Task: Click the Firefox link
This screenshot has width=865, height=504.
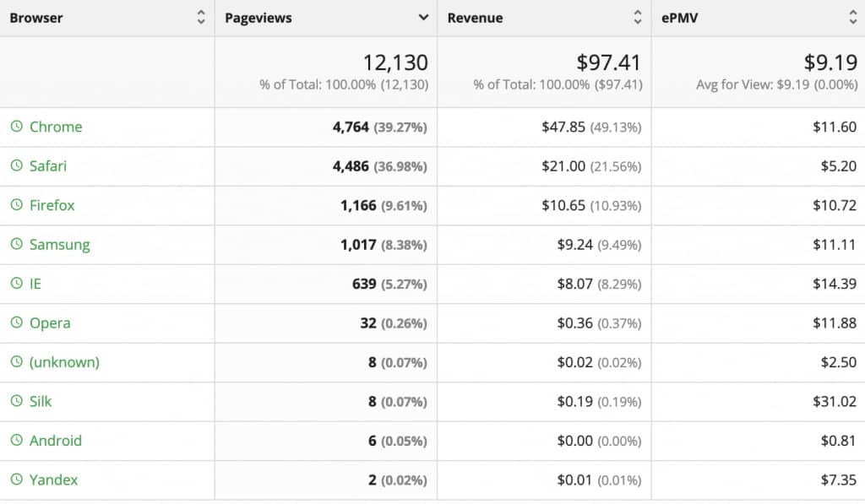Action: [52, 205]
